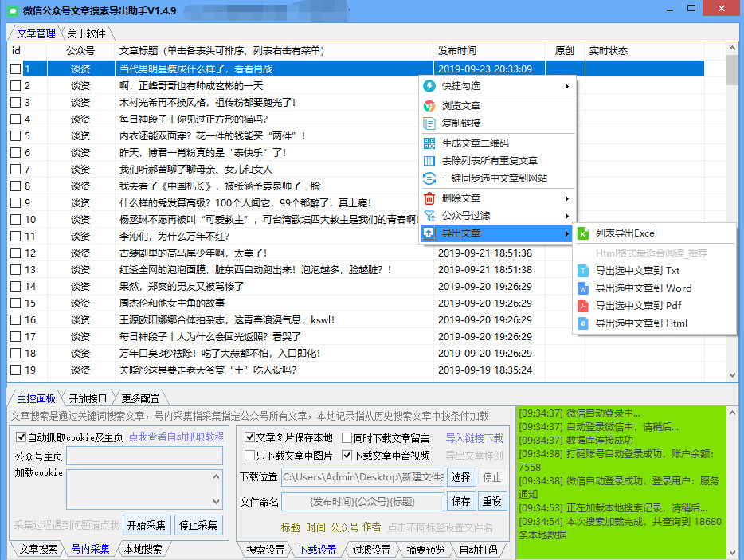744x560 pixels.
Task: Select 列表导出Excel in the submenu
Action: pyautogui.click(x=626, y=233)
